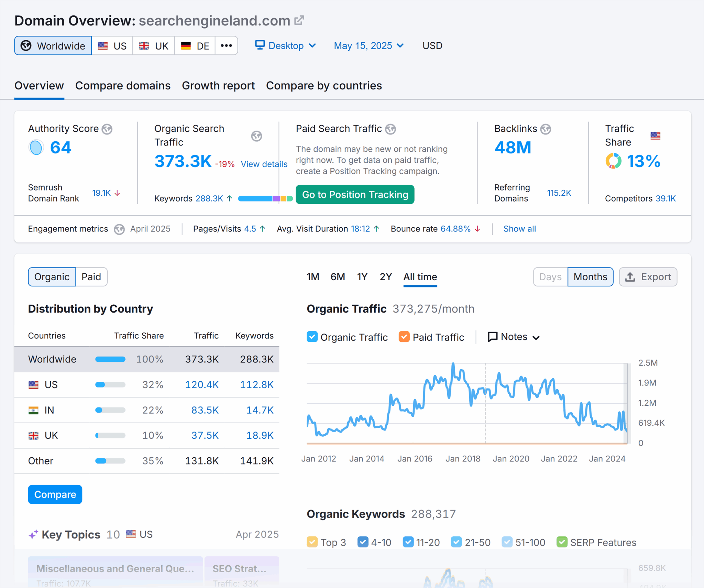
Task: Open the May 15, 2025 date dropdown
Action: [369, 45]
